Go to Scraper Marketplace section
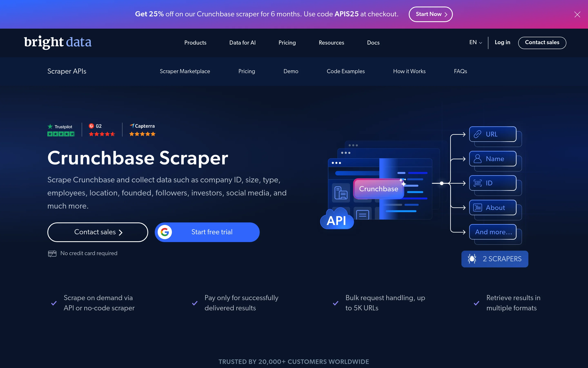588x368 pixels. tap(185, 71)
